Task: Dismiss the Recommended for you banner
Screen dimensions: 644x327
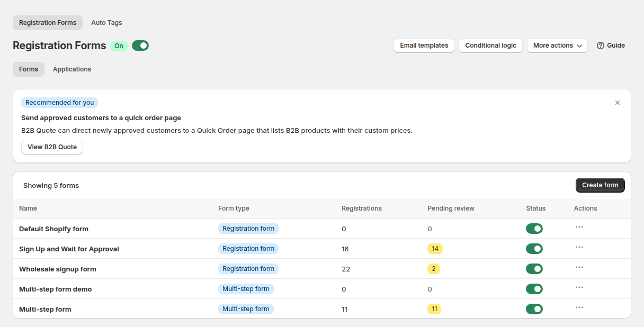Action: [618, 103]
